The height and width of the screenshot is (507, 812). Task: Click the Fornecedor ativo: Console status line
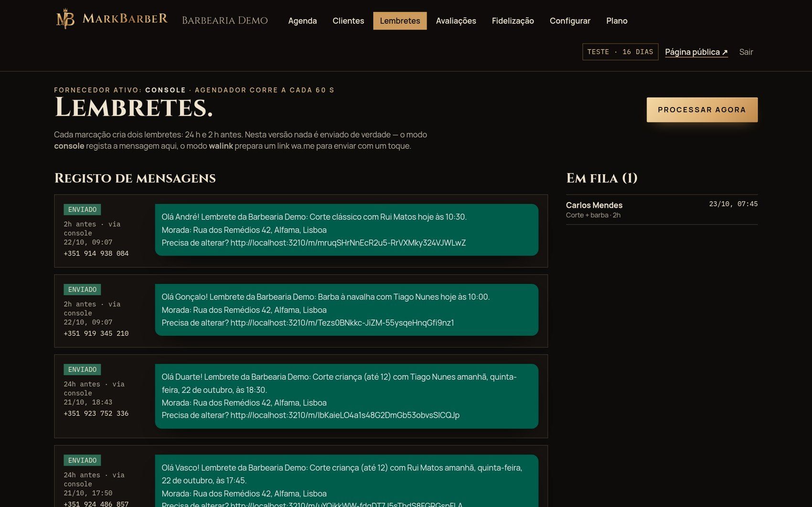(x=194, y=90)
